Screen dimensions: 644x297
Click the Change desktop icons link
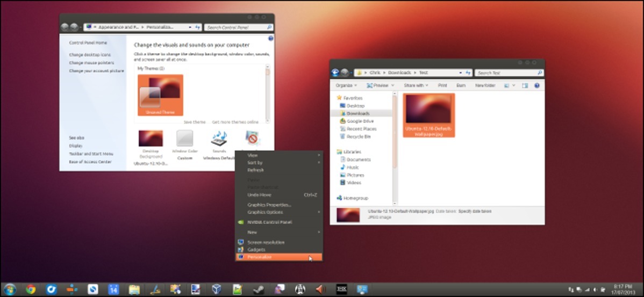point(90,55)
